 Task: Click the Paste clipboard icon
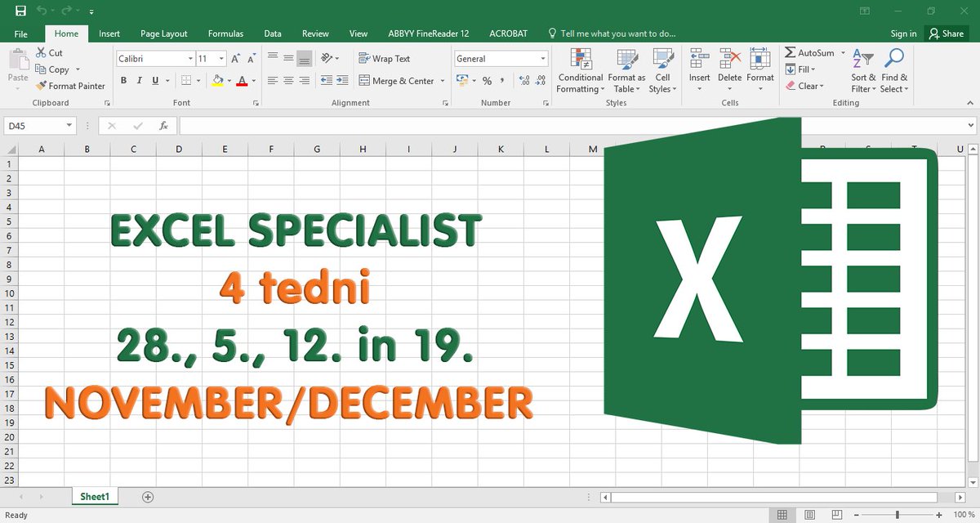(18, 60)
